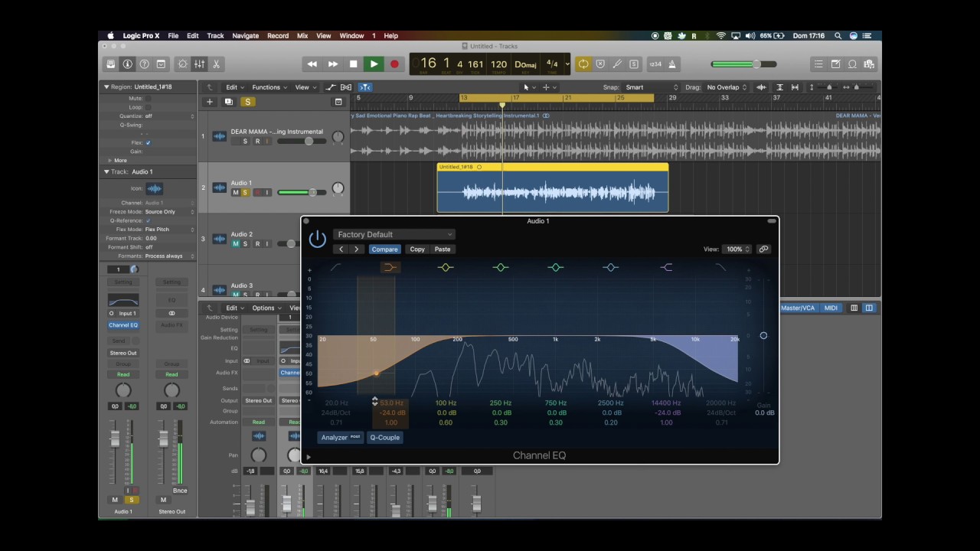Viewport: 980px width, 551px height.
Task: Open the Editors scissors icon
Action: 216,64
